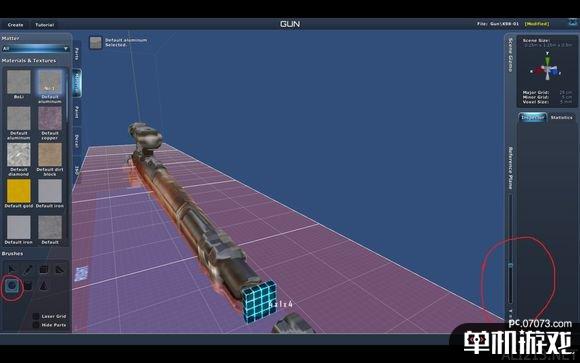Click the scene orientation gizmo axes
This screenshot has height=363, width=580.
[x=547, y=68]
